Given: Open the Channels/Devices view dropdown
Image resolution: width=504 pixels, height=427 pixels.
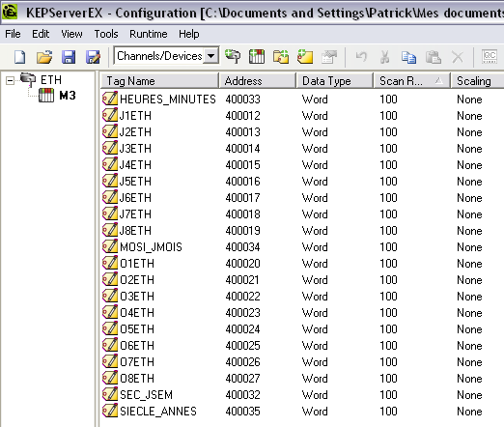Looking at the screenshot, I should (x=211, y=56).
